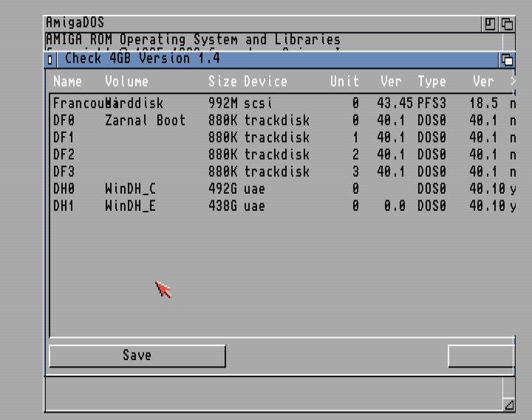The width and height of the screenshot is (532, 420).
Task: Click the Size column header
Action: tap(222, 81)
